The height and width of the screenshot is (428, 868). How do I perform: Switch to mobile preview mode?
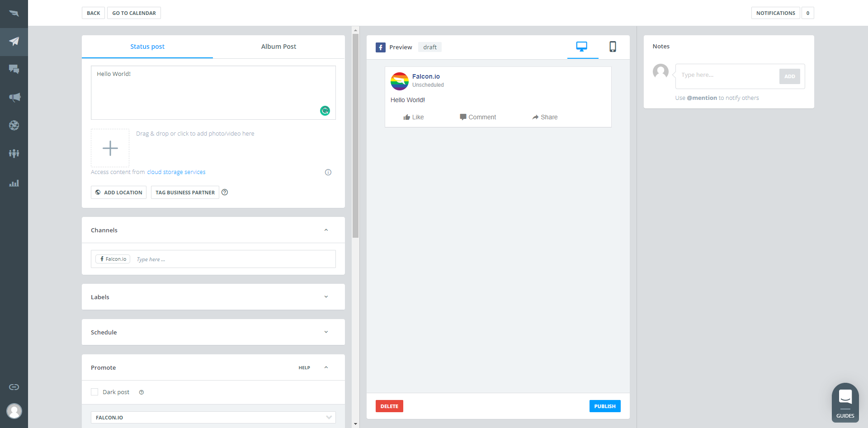(613, 47)
